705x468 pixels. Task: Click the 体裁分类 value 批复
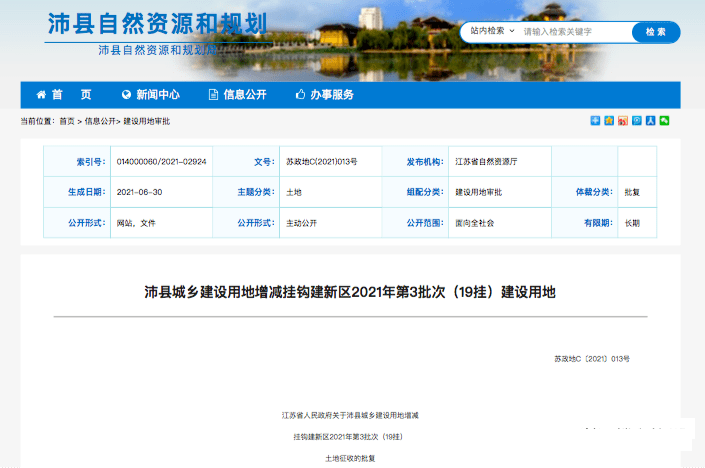point(632,192)
